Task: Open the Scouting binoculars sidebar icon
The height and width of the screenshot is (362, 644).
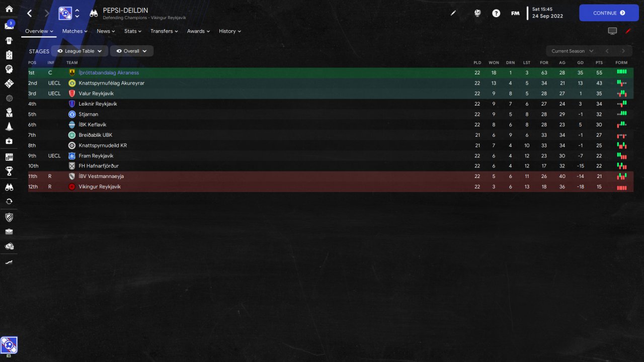Action: (x=9, y=187)
